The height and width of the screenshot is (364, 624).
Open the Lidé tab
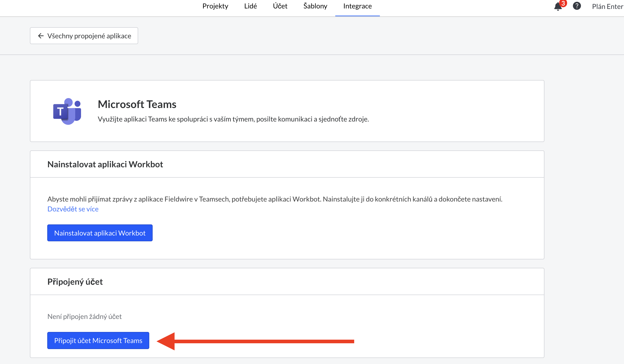(x=250, y=6)
